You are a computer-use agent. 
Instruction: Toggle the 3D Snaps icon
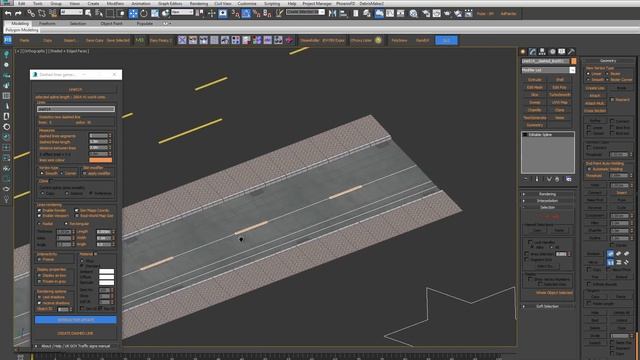pyautogui.click(x=236, y=13)
